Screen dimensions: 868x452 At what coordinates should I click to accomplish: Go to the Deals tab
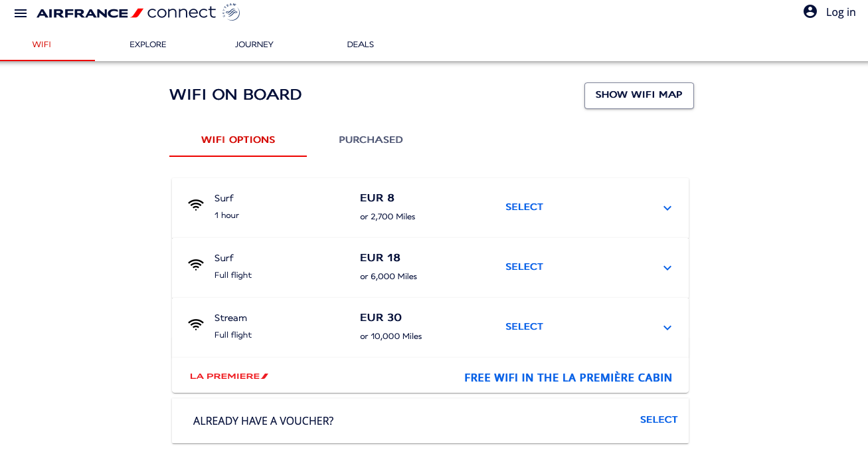point(360,45)
